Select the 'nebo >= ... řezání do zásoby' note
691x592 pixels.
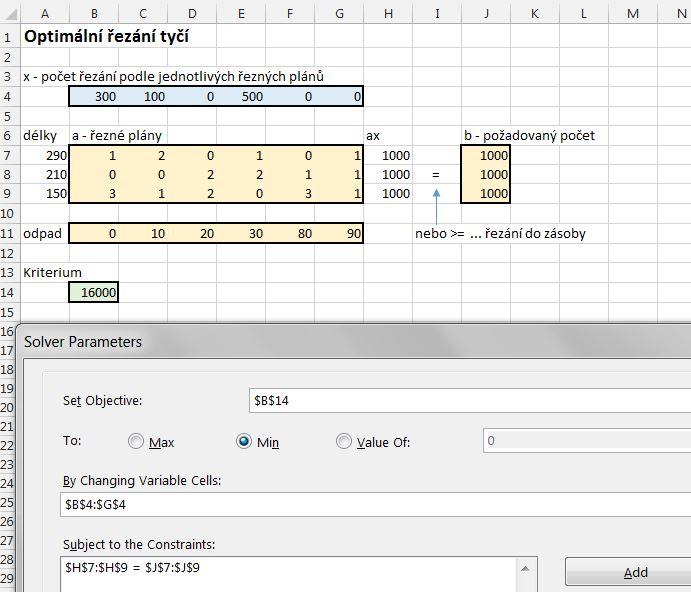500,233
